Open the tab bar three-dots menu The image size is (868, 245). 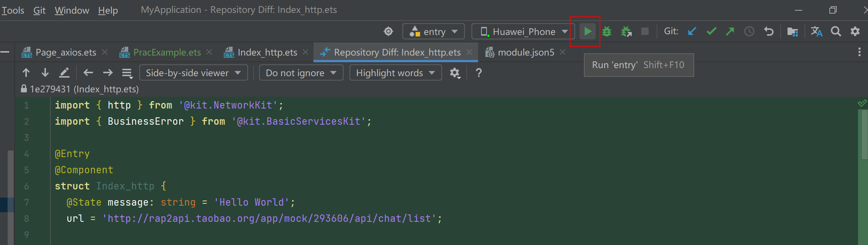coord(859,52)
